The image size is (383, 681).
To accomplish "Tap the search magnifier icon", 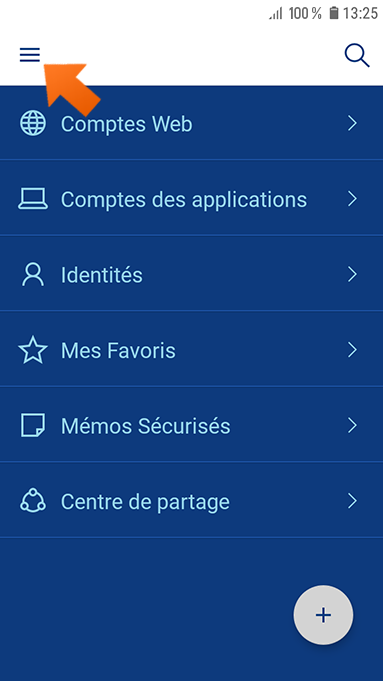I will click(x=357, y=56).
